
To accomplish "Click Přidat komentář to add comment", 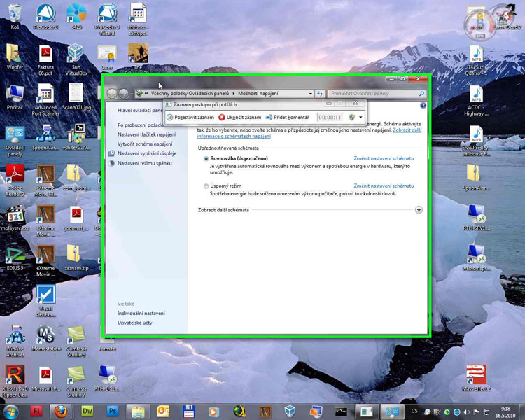I will click(x=287, y=118).
